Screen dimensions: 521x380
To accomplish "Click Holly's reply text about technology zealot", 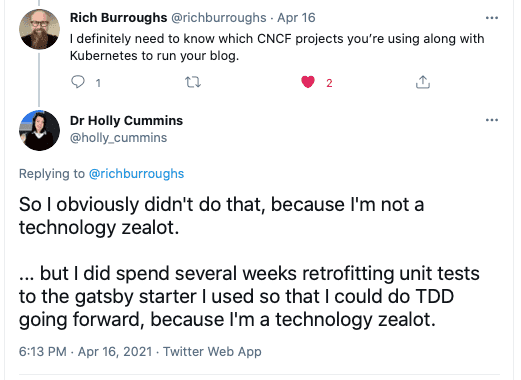I will [x=249, y=262].
